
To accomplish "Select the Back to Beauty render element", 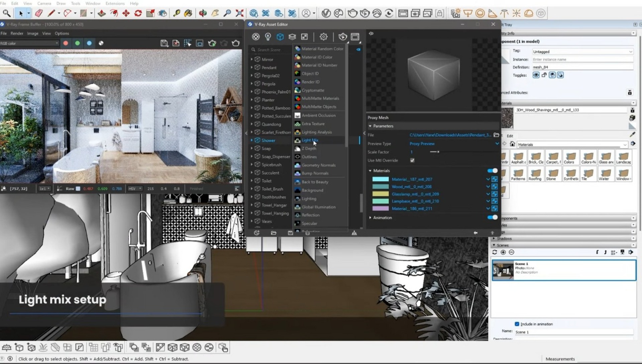I will 315,181.
